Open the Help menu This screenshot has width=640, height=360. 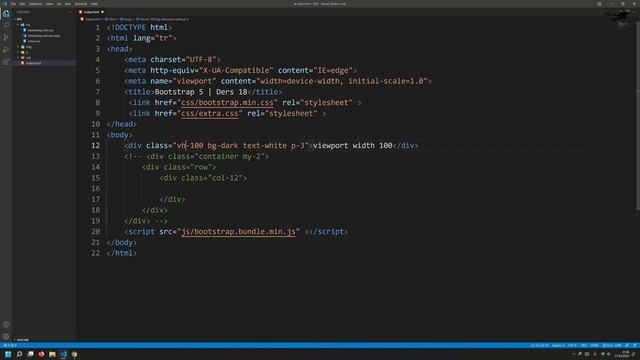94,4
